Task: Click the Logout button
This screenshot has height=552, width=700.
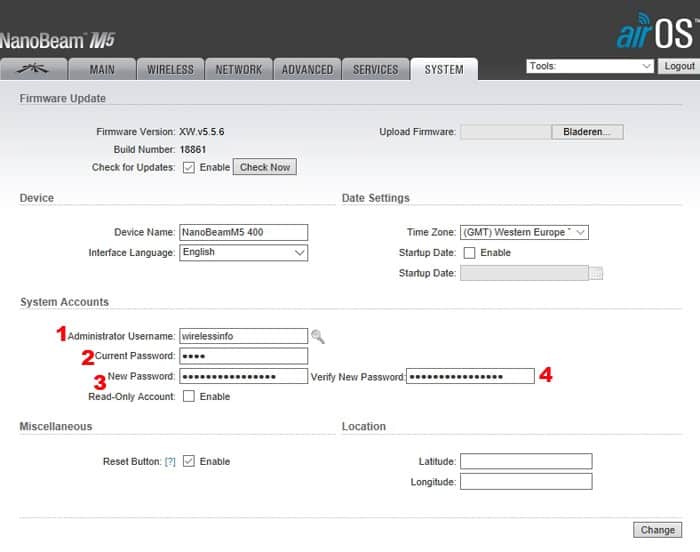Action: [x=679, y=66]
